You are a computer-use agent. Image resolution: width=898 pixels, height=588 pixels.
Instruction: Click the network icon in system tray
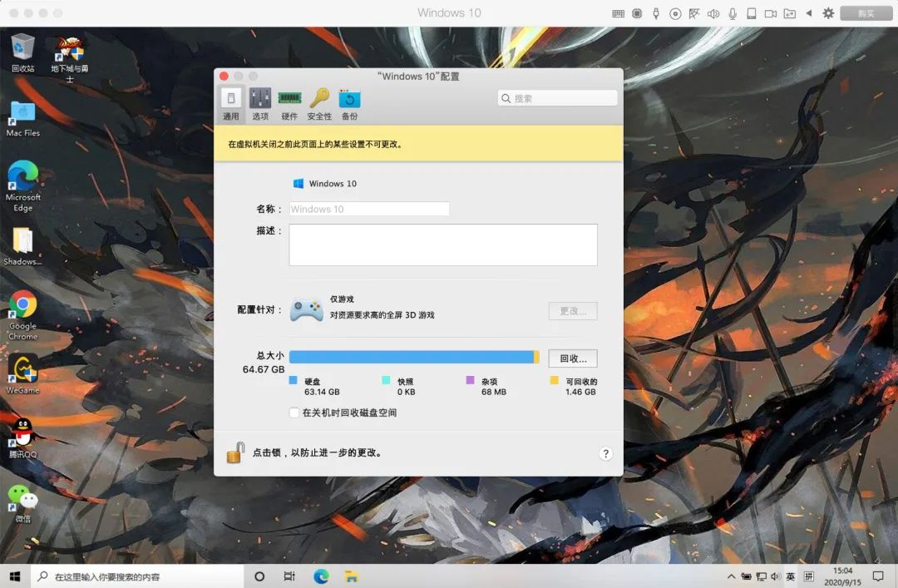[x=761, y=576]
